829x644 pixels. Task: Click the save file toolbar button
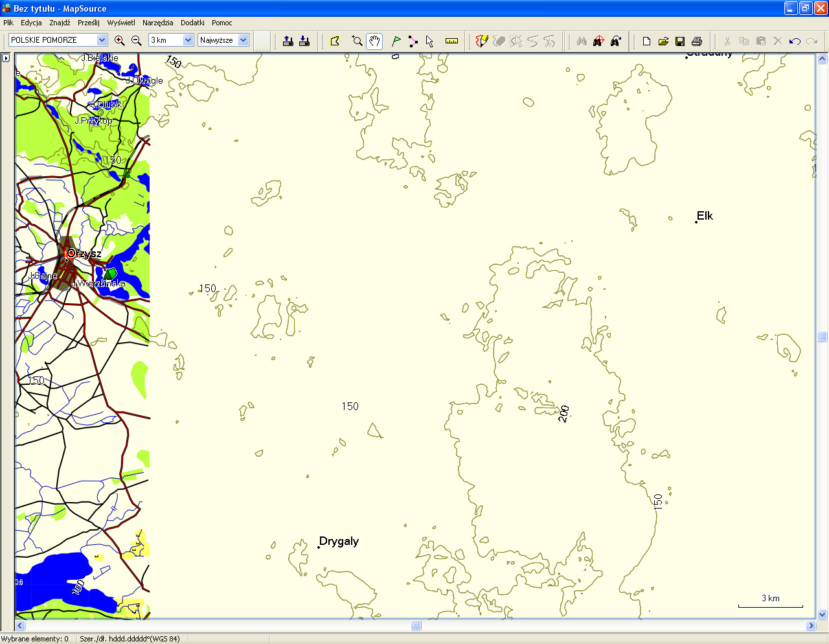coord(680,41)
